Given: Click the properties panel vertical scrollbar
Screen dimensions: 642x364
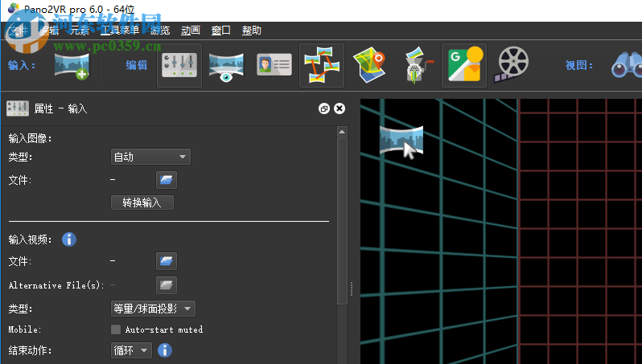Looking at the screenshot, I should point(342,221).
